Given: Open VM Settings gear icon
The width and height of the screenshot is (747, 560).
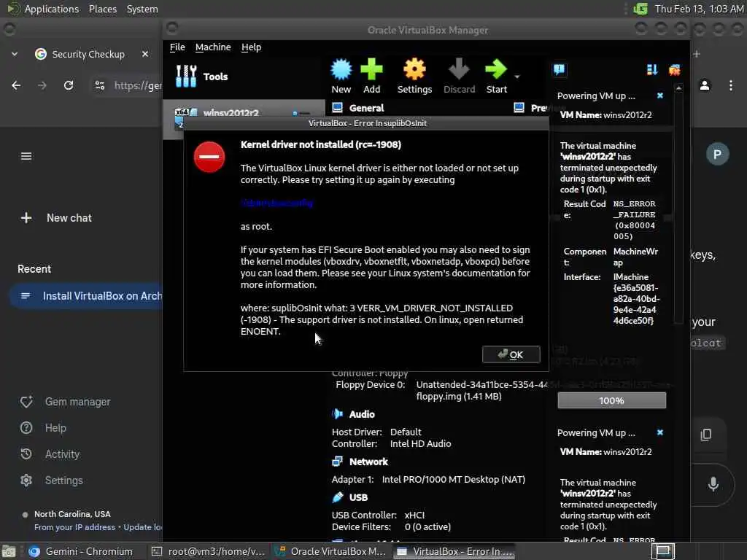Looking at the screenshot, I should (x=414, y=76).
